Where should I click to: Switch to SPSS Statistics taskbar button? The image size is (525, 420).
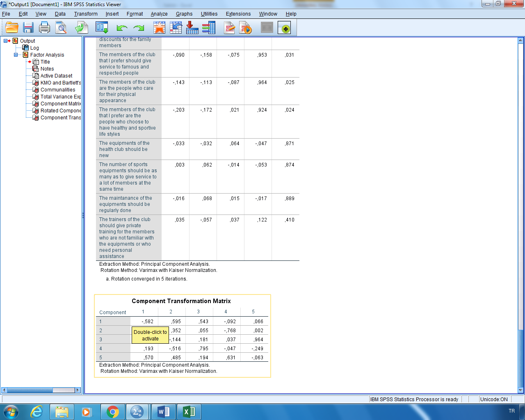137,411
